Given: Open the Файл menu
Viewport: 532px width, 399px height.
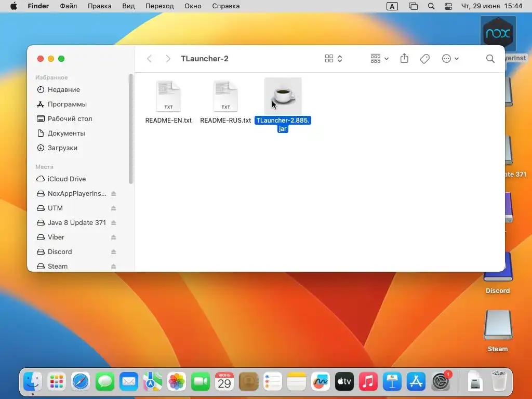Looking at the screenshot, I should (x=68, y=6).
